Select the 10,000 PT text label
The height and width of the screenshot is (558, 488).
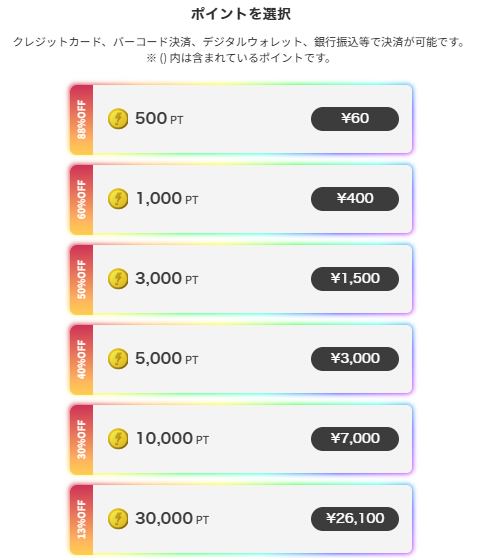pos(172,439)
